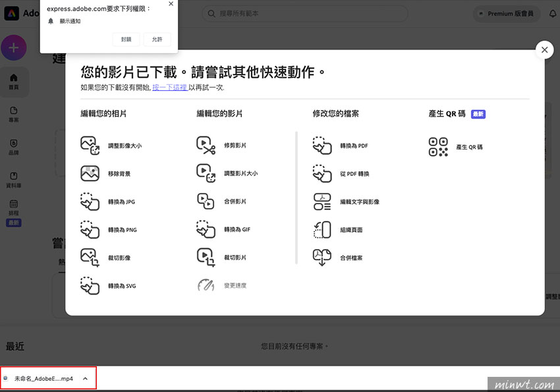Click the 產生 QR 碼 item label
This screenshot has height=392, width=560.
pos(469,147)
